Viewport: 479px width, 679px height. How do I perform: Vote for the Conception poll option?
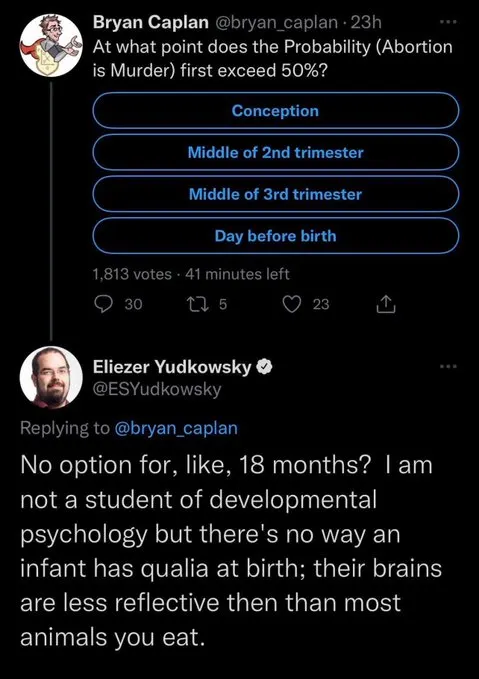tap(275, 110)
